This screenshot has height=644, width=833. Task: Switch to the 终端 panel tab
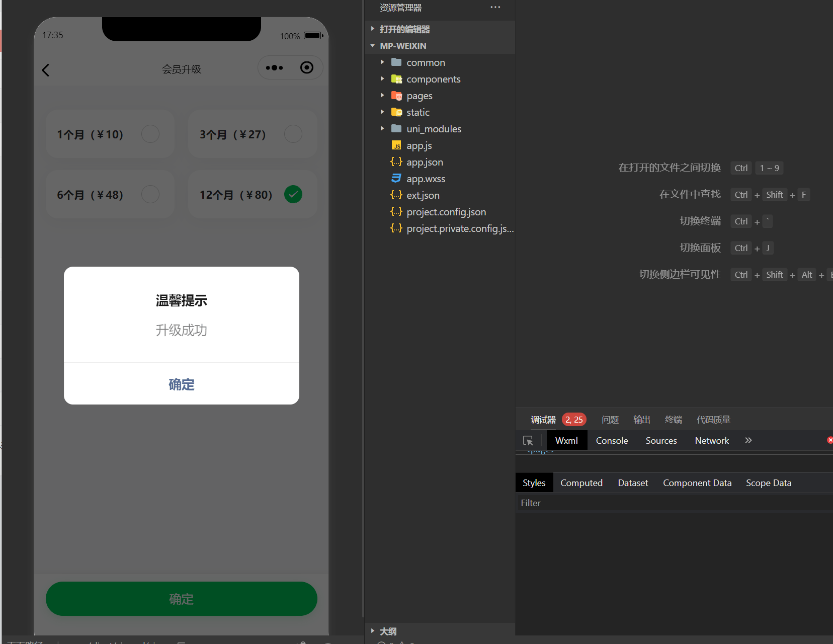[674, 420]
